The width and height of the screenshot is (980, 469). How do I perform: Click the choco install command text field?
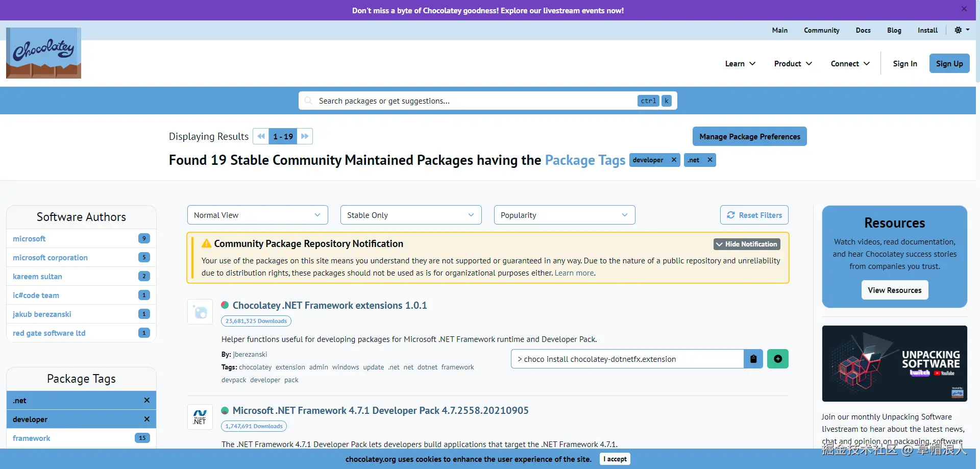point(627,359)
